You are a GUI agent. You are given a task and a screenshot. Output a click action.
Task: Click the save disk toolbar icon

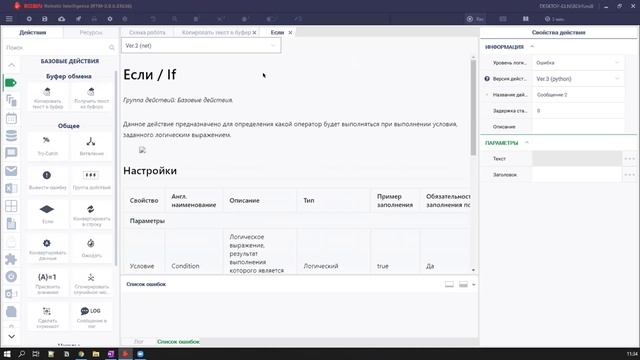[45, 19]
